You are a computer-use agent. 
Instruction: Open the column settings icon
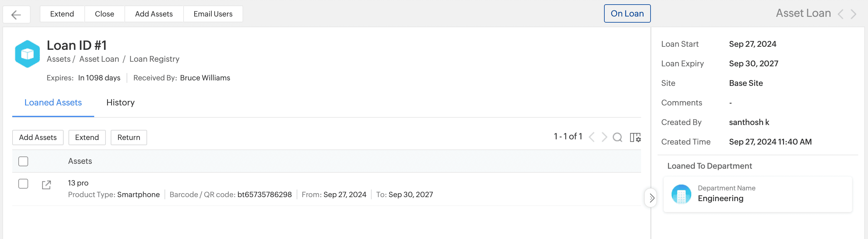(x=635, y=137)
